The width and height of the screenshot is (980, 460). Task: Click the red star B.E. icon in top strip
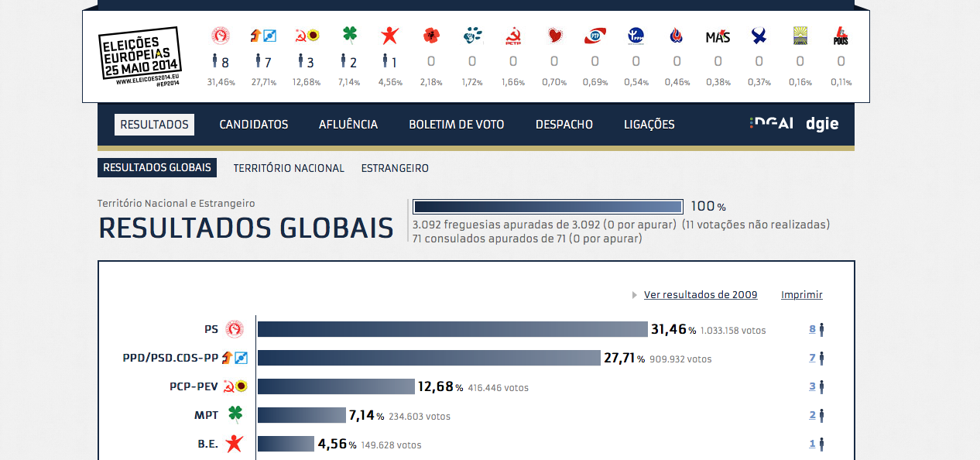coord(389,36)
